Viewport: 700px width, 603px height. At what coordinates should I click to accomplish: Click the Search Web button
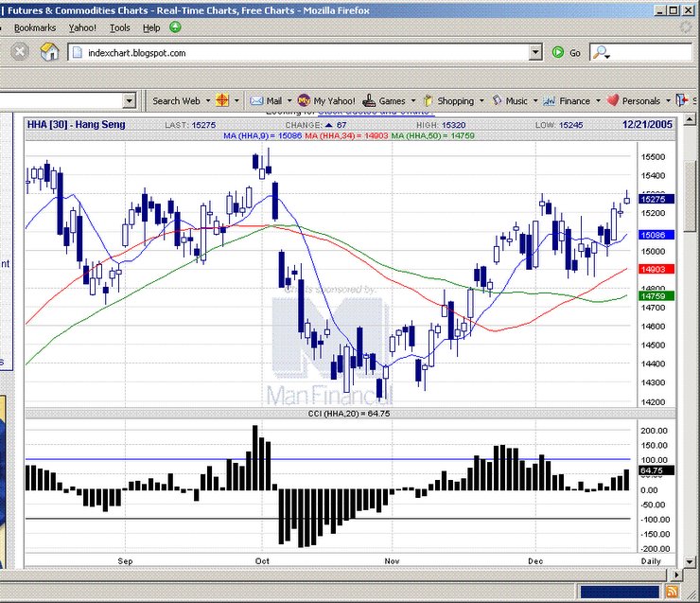176,101
